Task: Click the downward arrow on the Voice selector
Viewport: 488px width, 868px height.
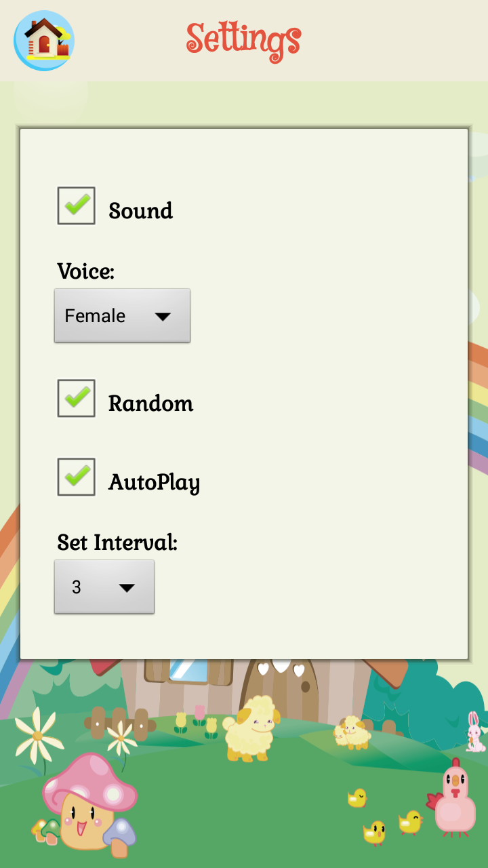Action: [x=163, y=315]
